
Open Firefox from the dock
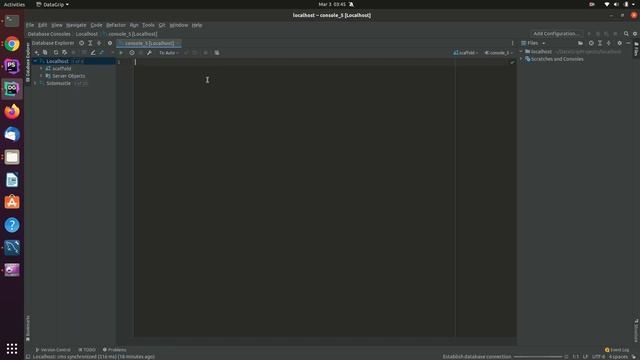tap(12, 111)
